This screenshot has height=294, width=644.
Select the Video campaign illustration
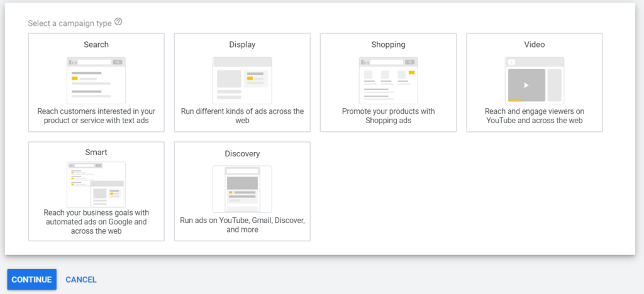tap(535, 80)
